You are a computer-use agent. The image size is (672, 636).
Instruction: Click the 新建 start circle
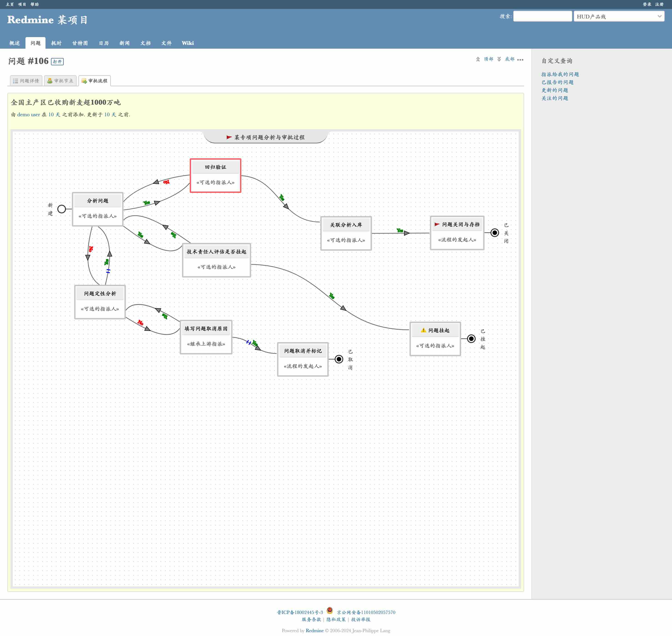(62, 209)
